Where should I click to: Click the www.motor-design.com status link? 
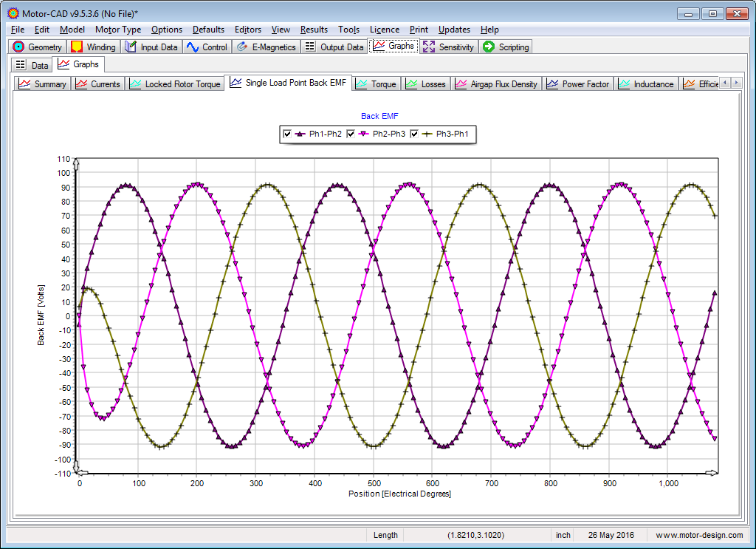[x=699, y=535]
